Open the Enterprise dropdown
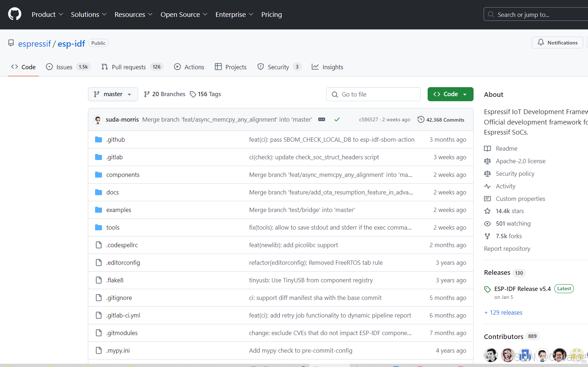This screenshot has height=367, width=588. [234, 14]
